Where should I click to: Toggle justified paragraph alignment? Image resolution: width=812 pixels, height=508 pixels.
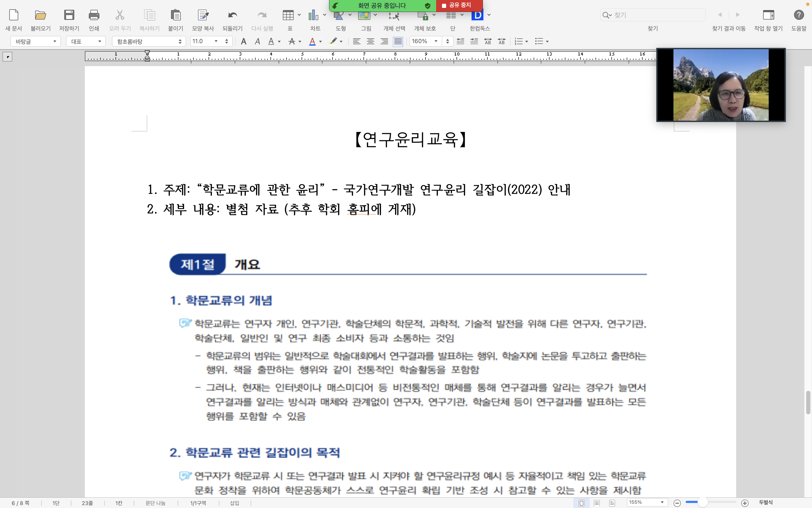398,41
